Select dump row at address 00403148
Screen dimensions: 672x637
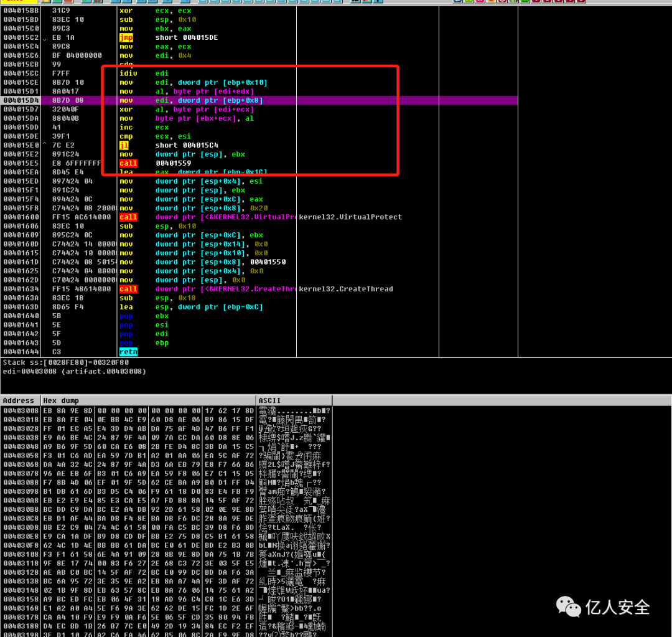click(166, 591)
